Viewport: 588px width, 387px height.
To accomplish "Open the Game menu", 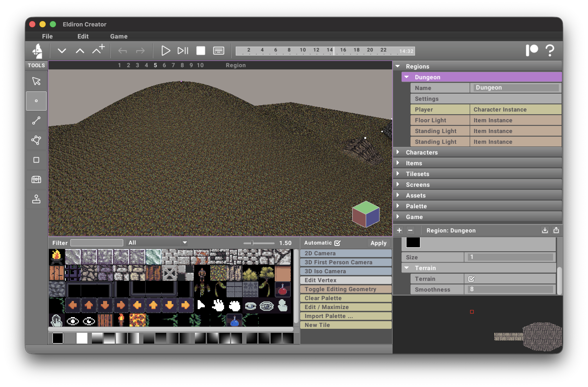I will (x=119, y=36).
